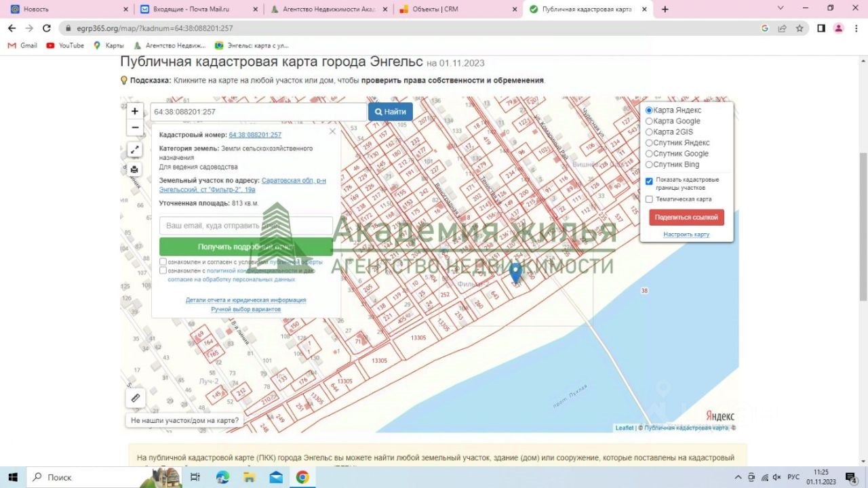Go forward in browser history
The height and width of the screenshot is (488, 868).
(29, 28)
